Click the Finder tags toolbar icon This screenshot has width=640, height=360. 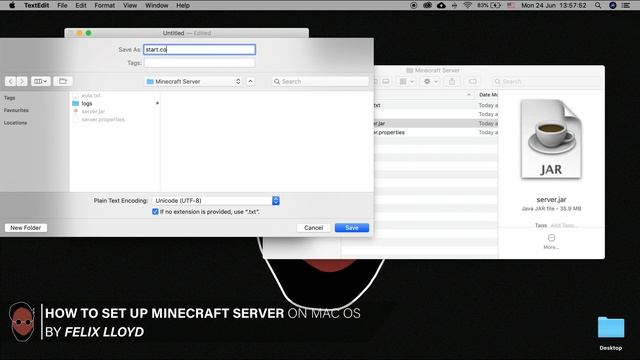point(473,81)
